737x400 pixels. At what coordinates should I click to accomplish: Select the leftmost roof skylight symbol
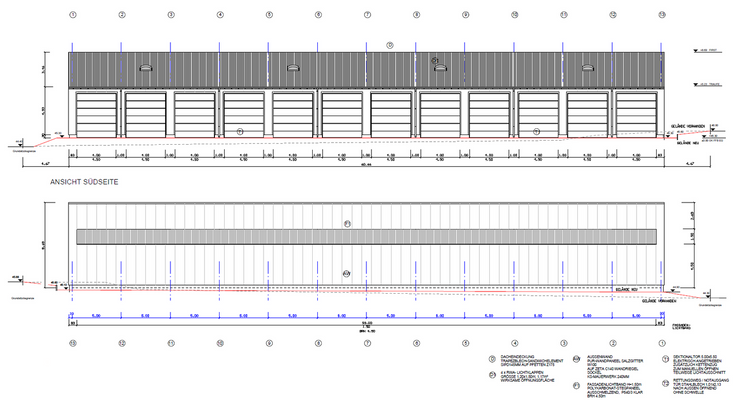point(146,68)
